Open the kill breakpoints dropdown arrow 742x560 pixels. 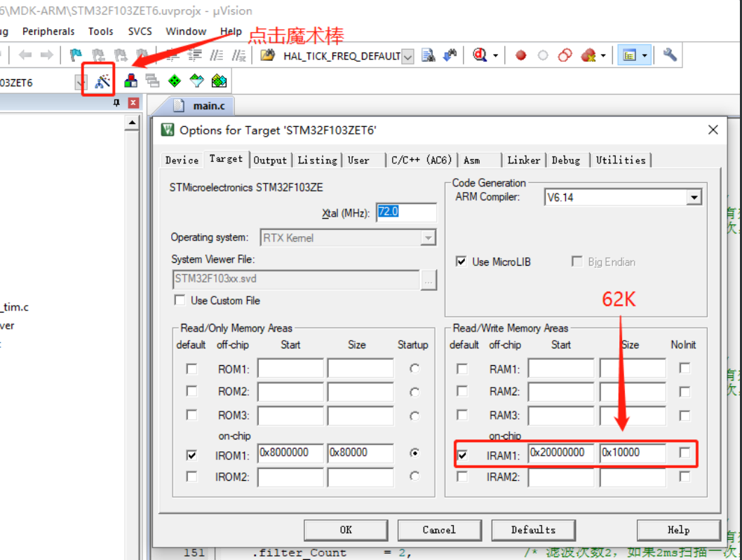[x=603, y=56]
